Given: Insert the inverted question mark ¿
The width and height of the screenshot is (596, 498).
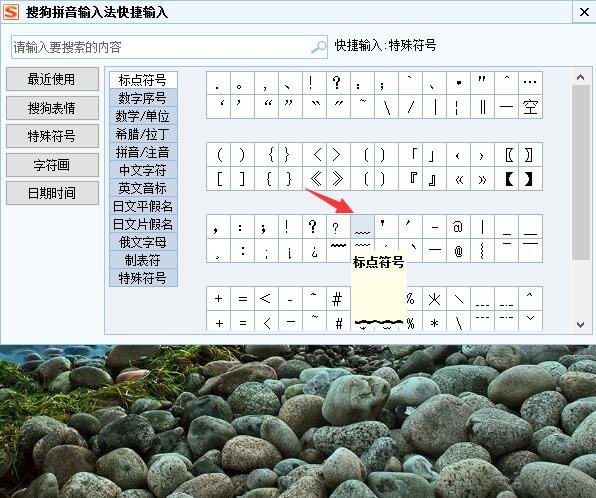Looking at the screenshot, I should pos(314,251).
